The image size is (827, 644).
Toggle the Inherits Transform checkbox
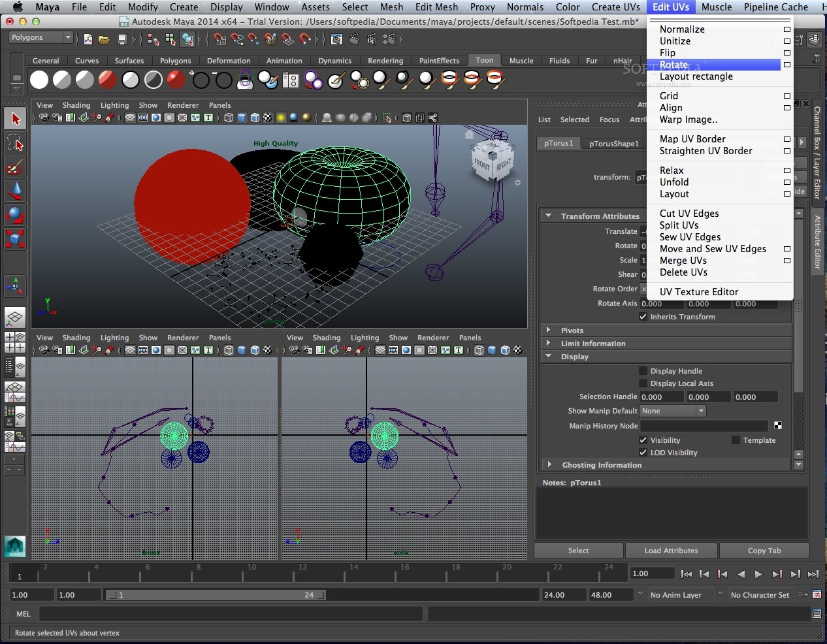tap(643, 317)
